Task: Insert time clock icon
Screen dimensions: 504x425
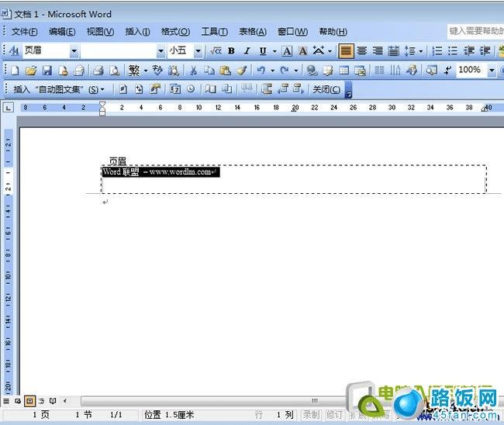Action: tap(191, 89)
